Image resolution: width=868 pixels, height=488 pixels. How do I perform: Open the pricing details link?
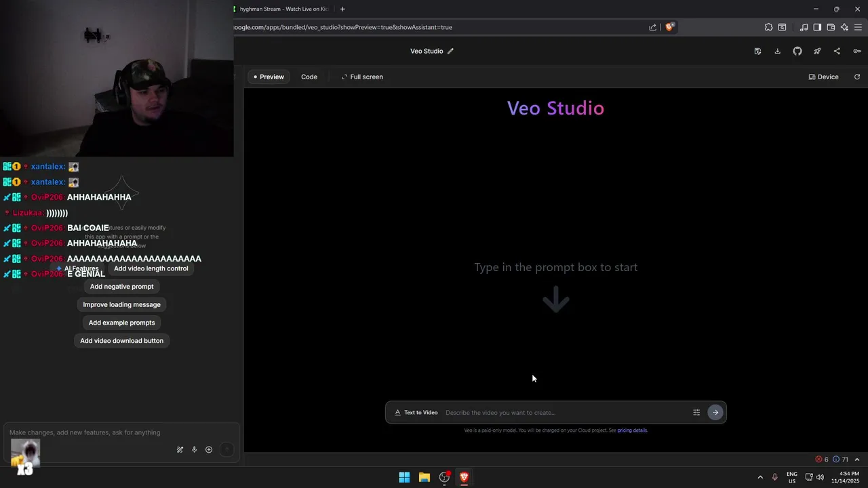coord(632,430)
